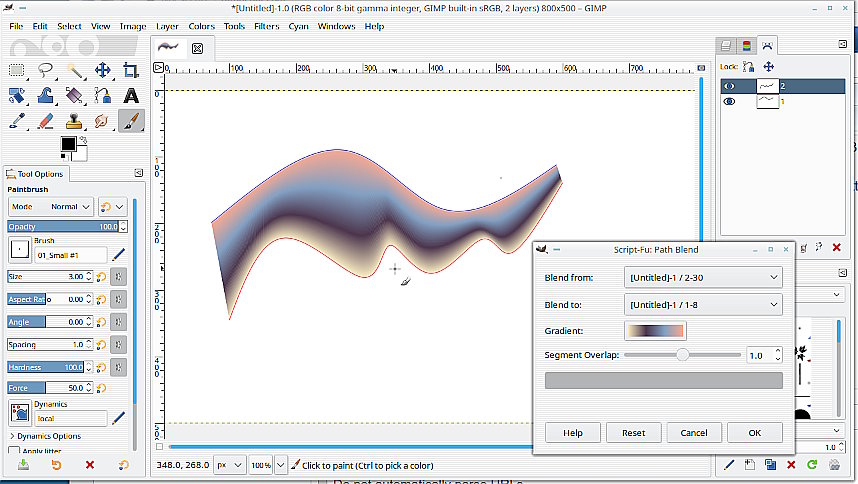
Task: Open the foreground color picker
Action: point(68,143)
